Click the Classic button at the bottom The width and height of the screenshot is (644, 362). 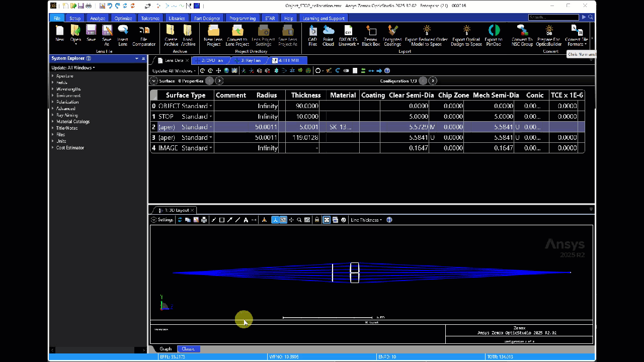(x=188, y=348)
